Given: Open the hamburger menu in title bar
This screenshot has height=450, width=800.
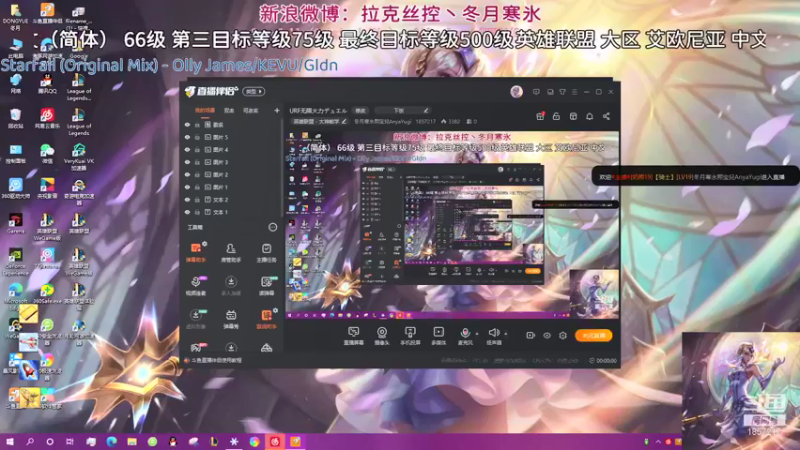Looking at the screenshot, I should point(574,92).
